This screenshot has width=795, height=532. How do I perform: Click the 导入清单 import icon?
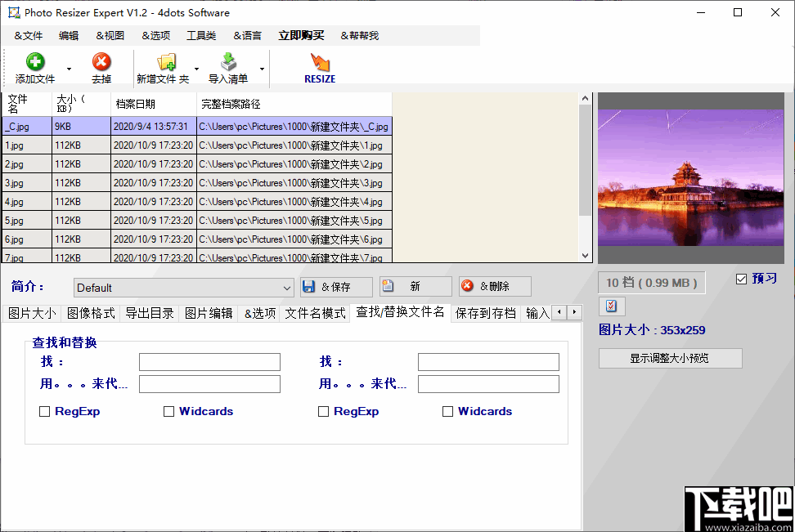[228, 60]
